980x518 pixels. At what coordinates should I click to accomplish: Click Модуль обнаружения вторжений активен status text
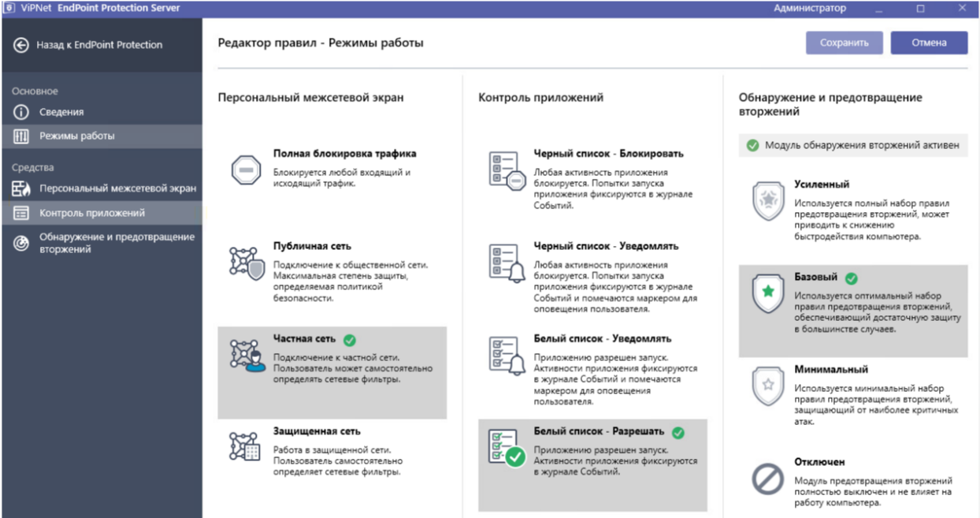click(x=862, y=145)
